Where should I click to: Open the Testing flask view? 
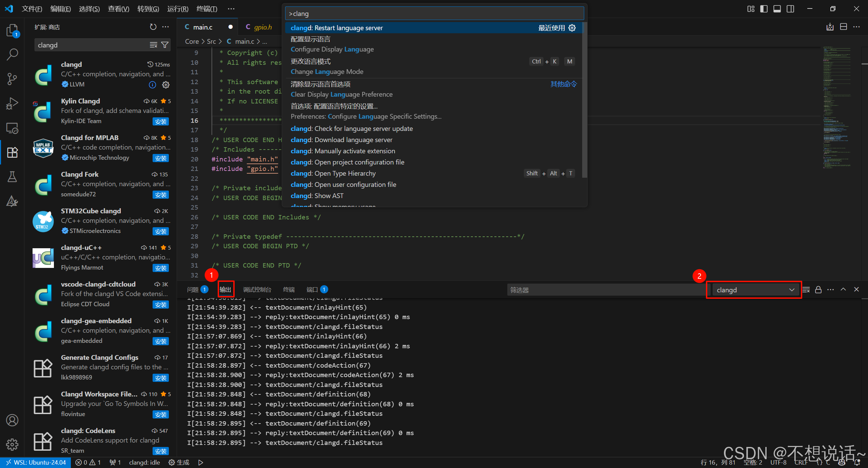[12, 177]
